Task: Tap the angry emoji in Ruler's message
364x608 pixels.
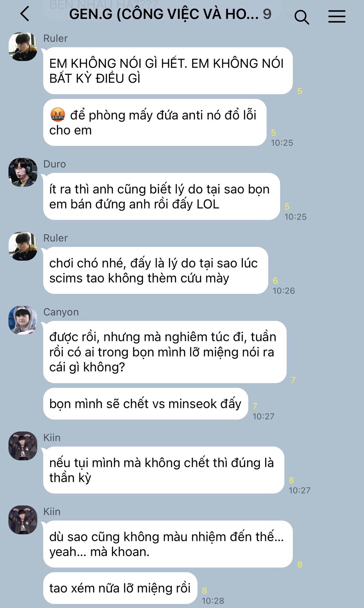Action: 58,115
